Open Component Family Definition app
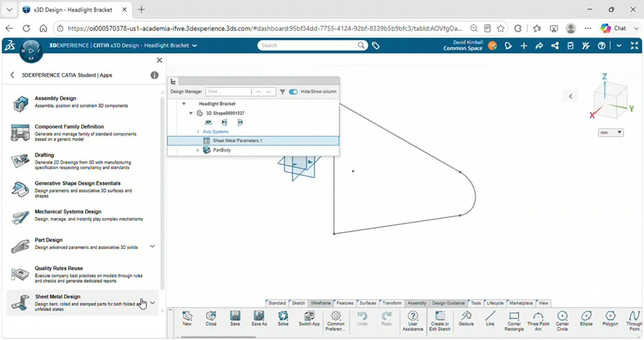Screen dimensions: 644x340 point(81,133)
